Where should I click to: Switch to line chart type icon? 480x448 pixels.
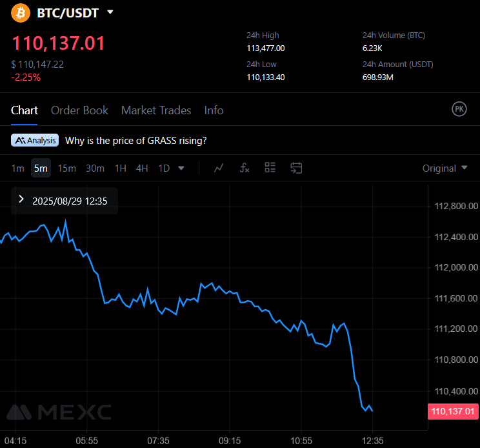point(219,168)
